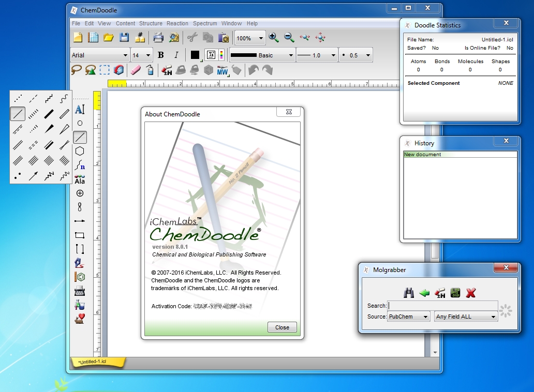Click the red X icon in Molgrabber
This screenshot has height=392, width=534.
tap(471, 293)
